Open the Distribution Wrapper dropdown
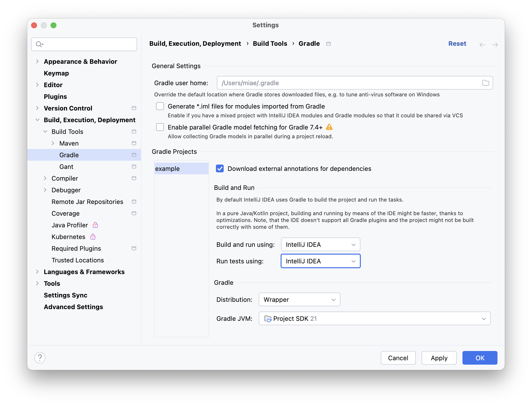This screenshot has width=532, height=406. 299,299
